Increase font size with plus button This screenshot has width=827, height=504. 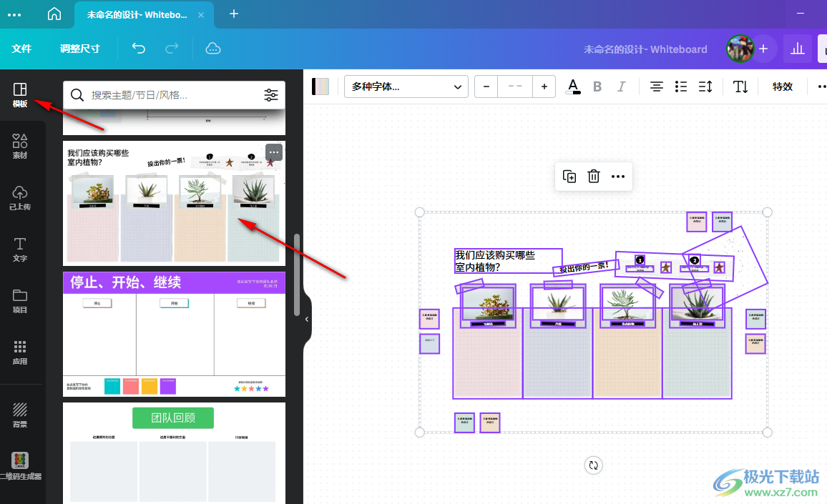click(544, 87)
